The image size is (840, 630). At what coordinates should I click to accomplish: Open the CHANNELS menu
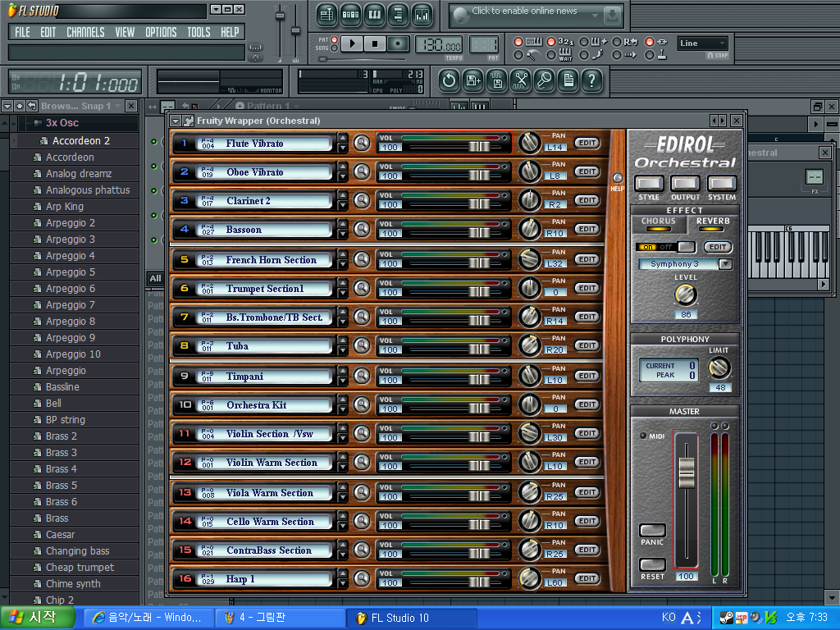(85, 32)
